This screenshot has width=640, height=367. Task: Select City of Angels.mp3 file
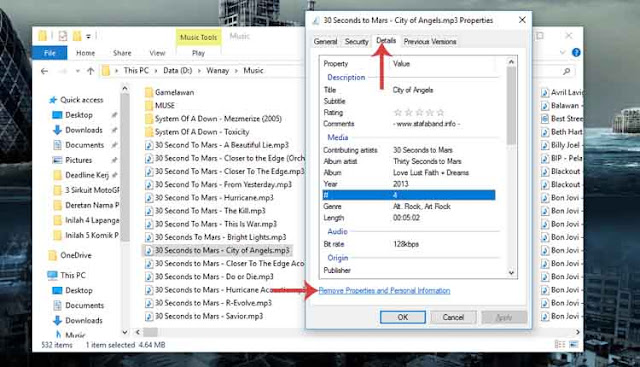click(x=222, y=250)
